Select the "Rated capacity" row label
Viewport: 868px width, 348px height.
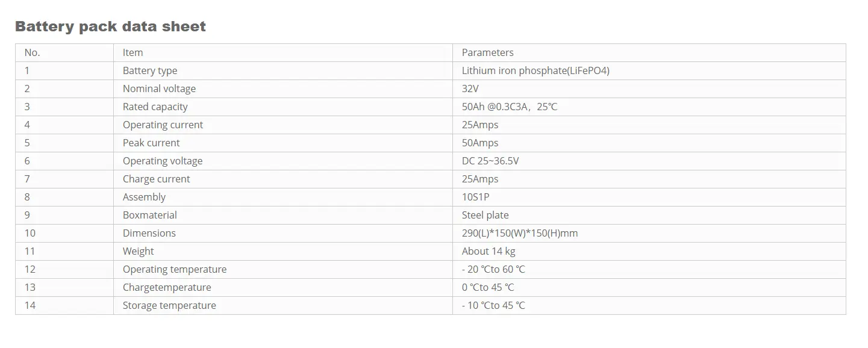[x=155, y=107]
